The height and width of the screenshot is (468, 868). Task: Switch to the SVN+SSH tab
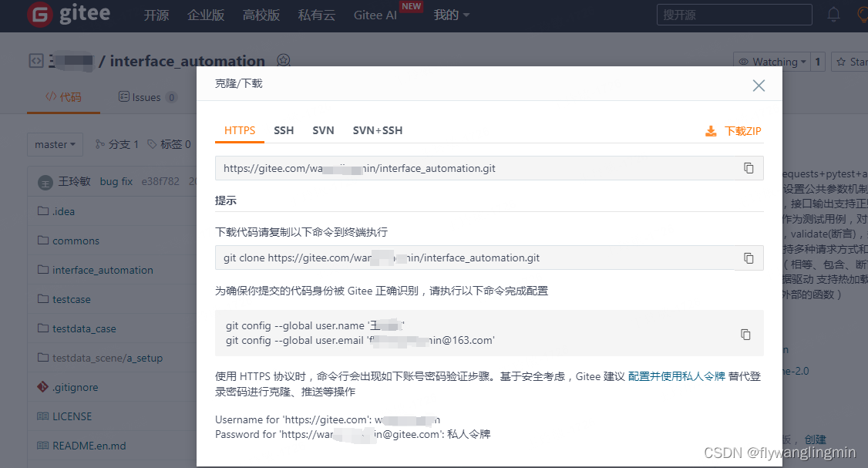(378, 131)
